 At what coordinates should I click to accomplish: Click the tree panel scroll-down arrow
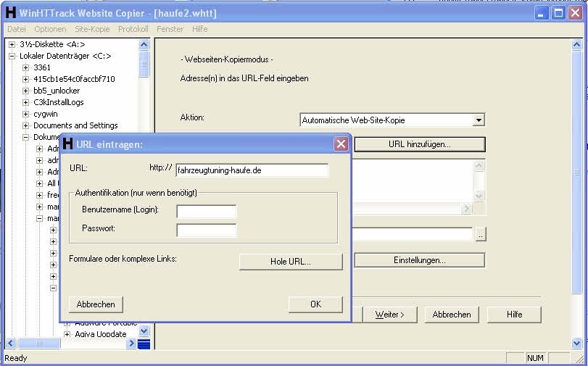(x=144, y=330)
